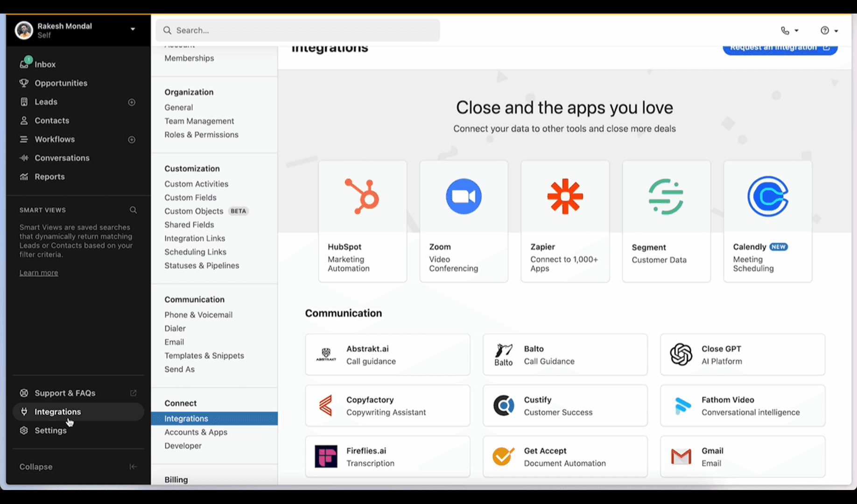Click the Rakesh Mondal profile avatar
This screenshot has height=504, width=857.
24,30
